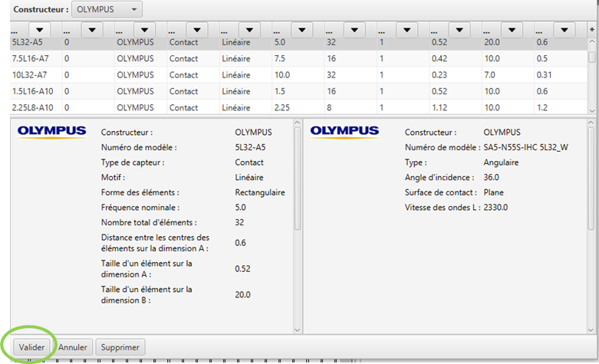Click the Annuler button
599x364 pixels.
pos(73,347)
